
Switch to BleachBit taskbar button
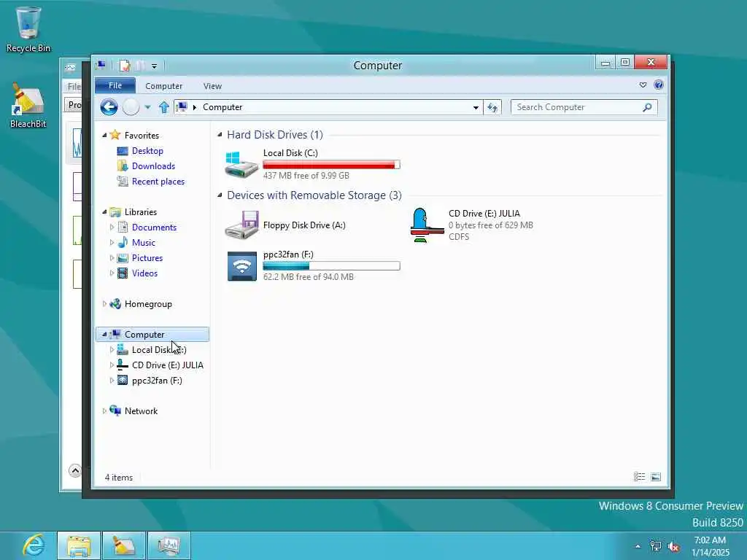point(124,545)
